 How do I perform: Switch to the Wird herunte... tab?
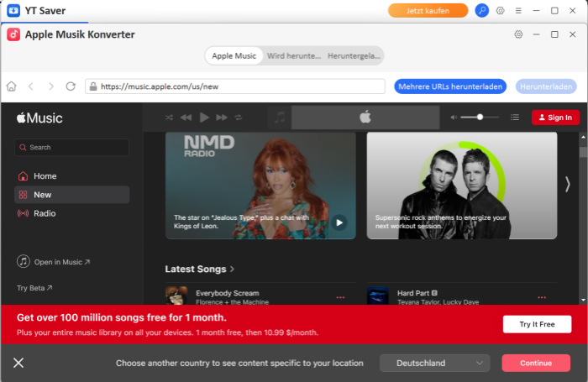(x=294, y=56)
